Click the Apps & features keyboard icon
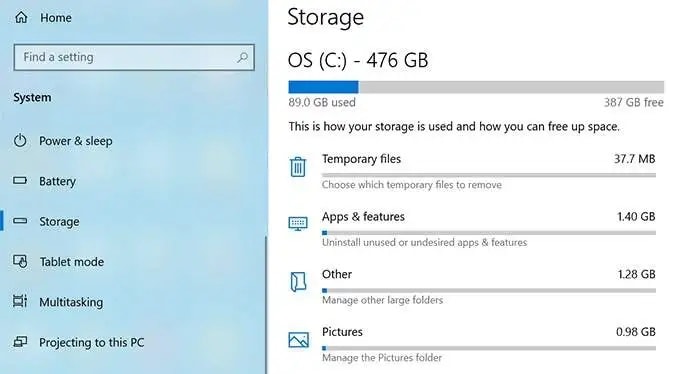 click(298, 224)
